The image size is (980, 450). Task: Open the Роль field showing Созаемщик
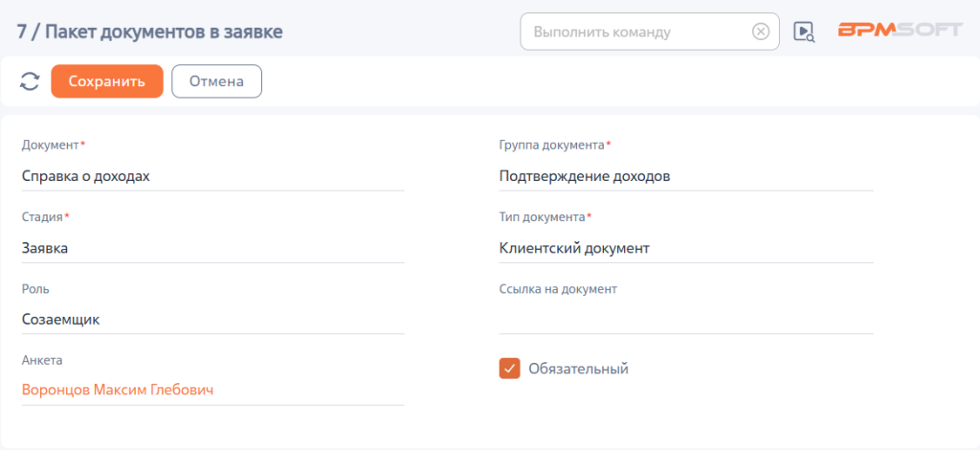coord(213,320)
